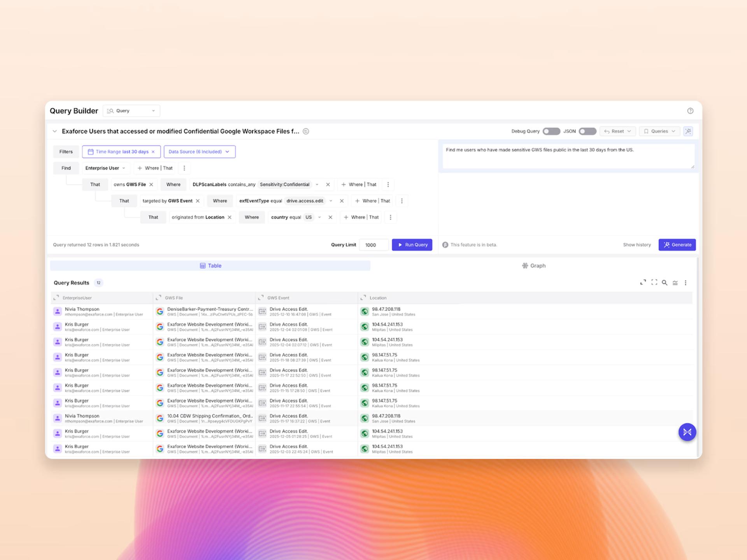Remove the owns GWS File relation
The width and height of the screenshot is (747, 560).
[151, 185]
